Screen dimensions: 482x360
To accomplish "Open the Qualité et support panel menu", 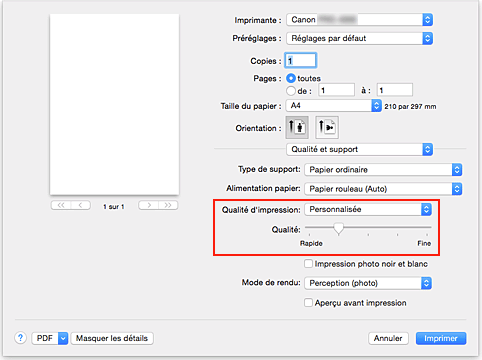I will [360, 149].
